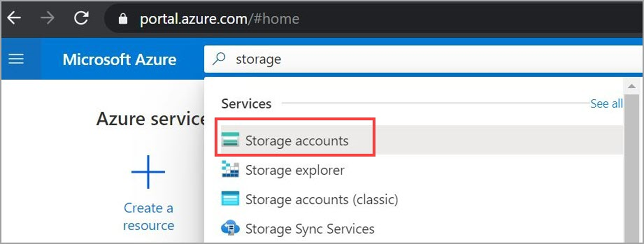Reload the page with refresh icon
This screenshot has width=644, height=244.
(x=81, y=18)
